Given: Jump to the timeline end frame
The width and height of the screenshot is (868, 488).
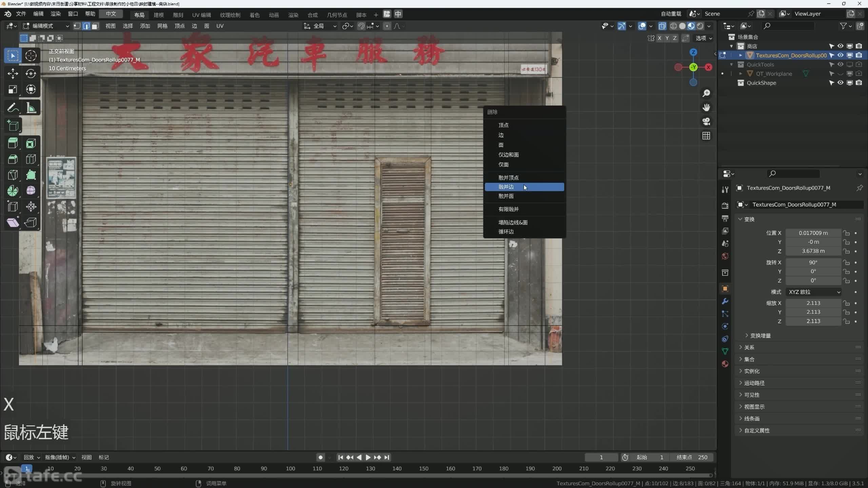Looking at the screenshot, I should [387, 457].
